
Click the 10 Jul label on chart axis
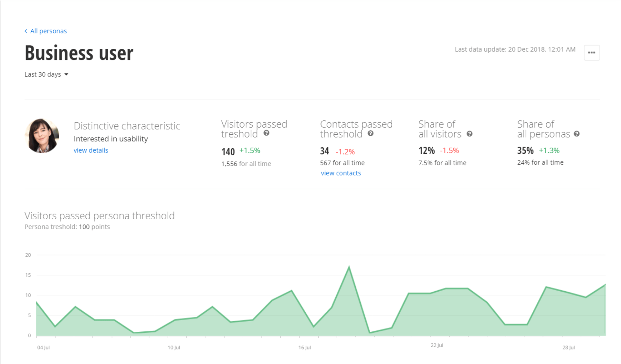[174, 348]
